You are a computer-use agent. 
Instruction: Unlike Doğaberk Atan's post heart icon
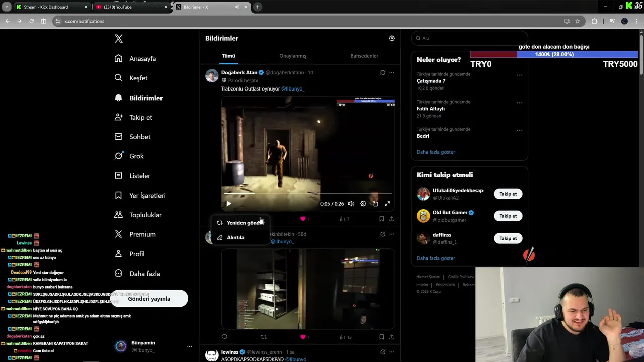[303, 219]
